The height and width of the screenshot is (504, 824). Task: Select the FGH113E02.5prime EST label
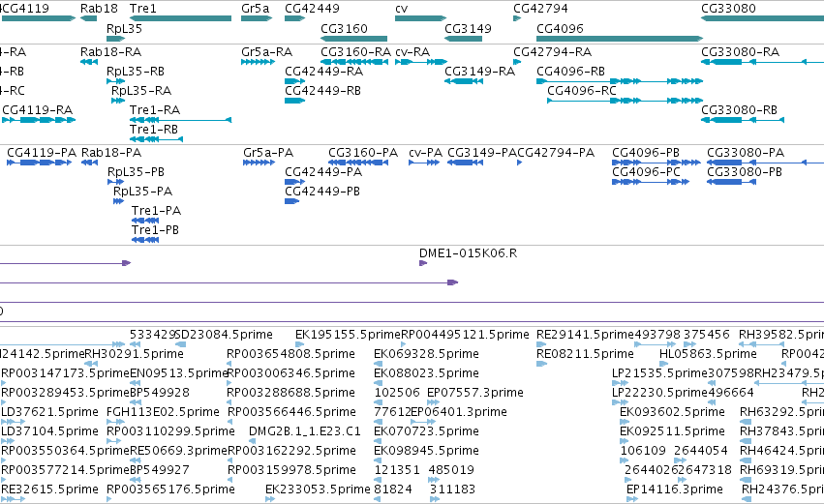(x=163, y=412)
